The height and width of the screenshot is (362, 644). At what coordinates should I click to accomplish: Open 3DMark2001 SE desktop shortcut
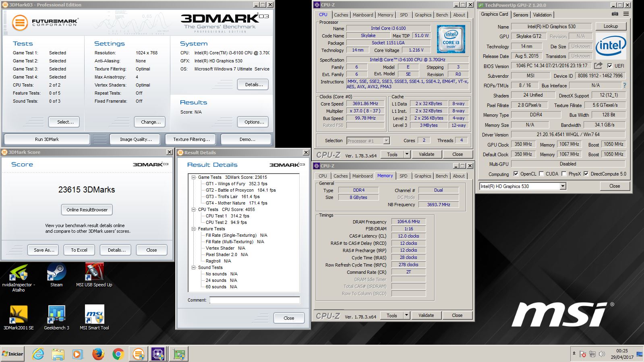pyautogui.click(x=19, y=318)
